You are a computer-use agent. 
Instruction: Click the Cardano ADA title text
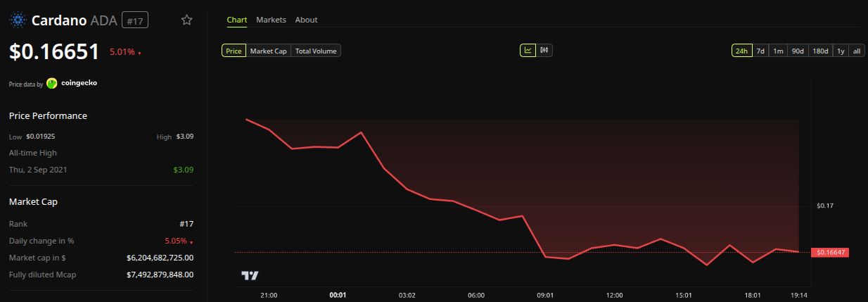75,20
